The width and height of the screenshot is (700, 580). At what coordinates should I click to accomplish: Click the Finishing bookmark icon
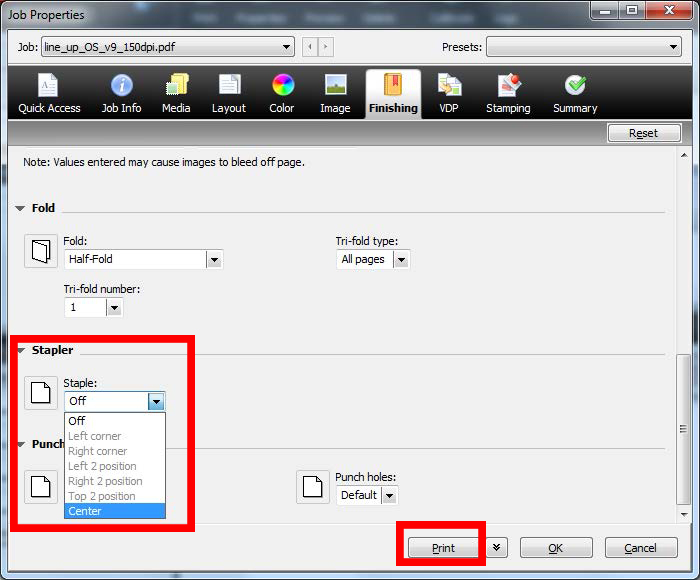pos(393,84)
